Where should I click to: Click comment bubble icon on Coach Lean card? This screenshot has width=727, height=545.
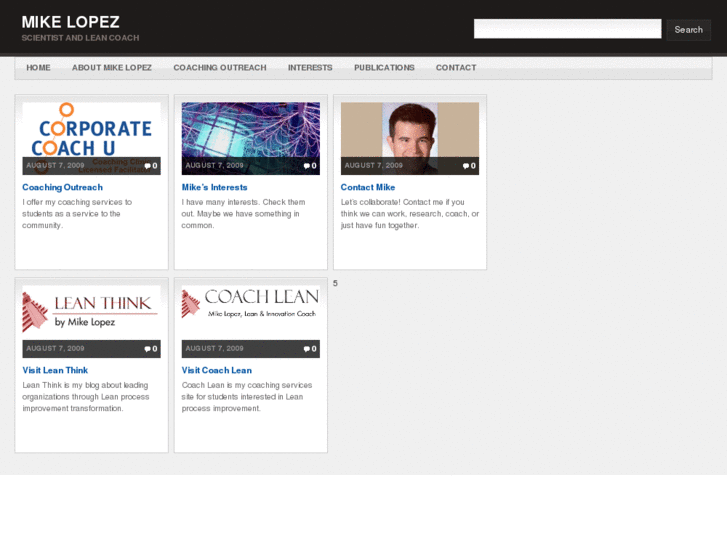tap(306, 349)
